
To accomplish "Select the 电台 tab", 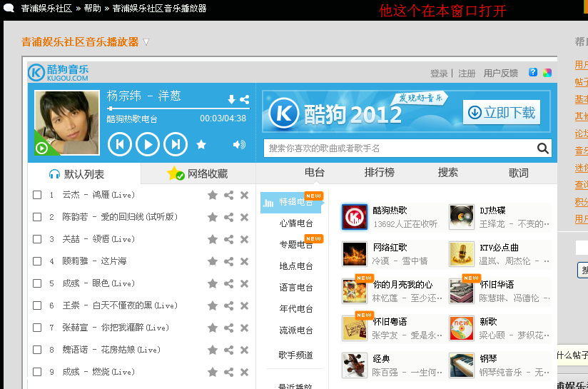I will (x=315, y=173).
